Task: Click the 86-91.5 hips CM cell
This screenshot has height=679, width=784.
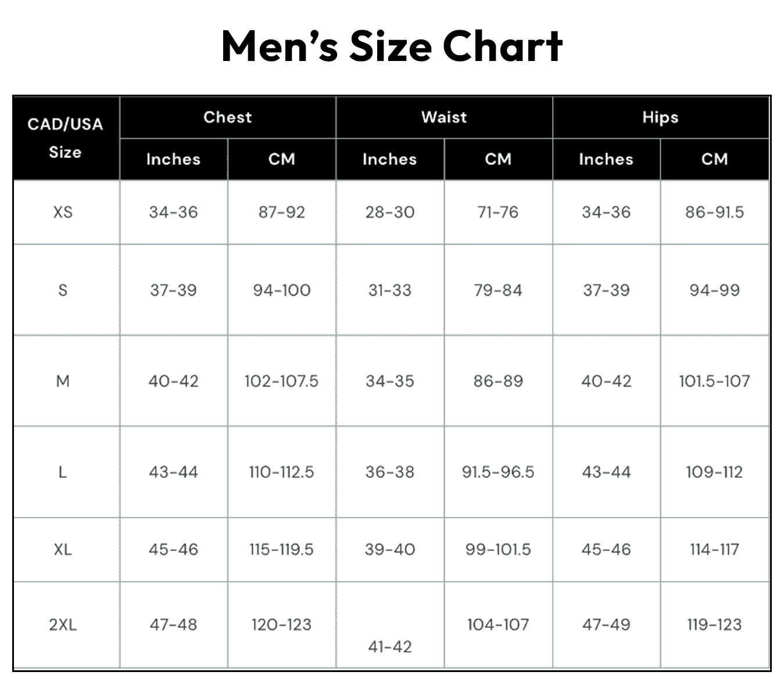Action: (714, 212)
